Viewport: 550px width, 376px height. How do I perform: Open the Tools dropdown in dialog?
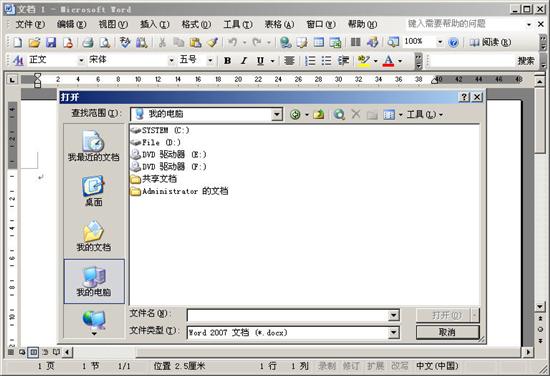pyautogui.click(x=424, y=114)
